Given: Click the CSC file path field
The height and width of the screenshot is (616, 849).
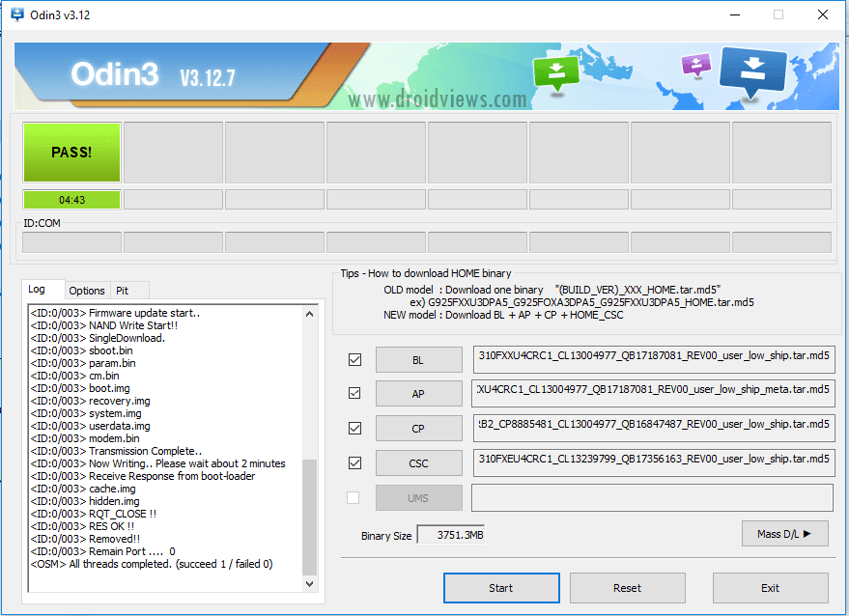Looking at the screenshot, I should click(x=654, y=462).
